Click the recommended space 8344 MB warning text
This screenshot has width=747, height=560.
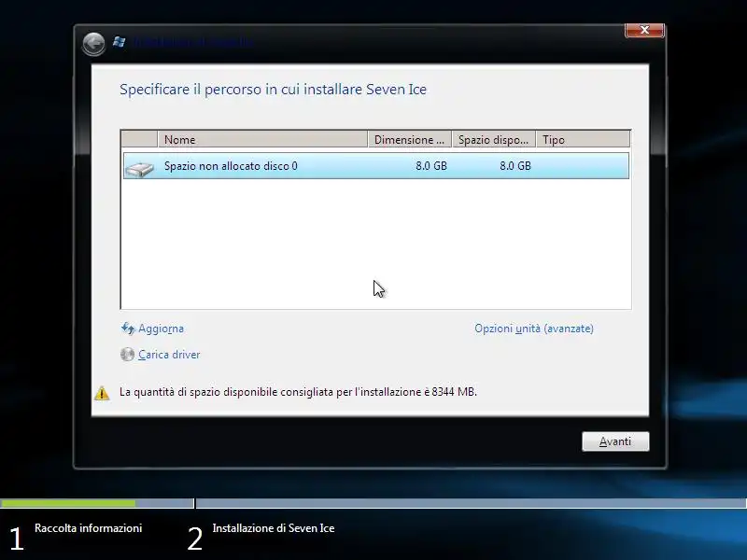click(x=298, y=392)
